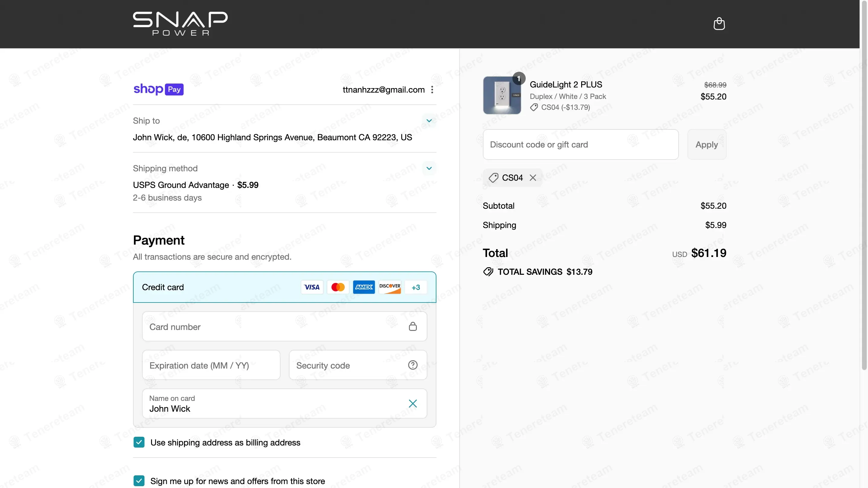
Task: Toggle news and offers signup checkbox
Action: (139, 480)
